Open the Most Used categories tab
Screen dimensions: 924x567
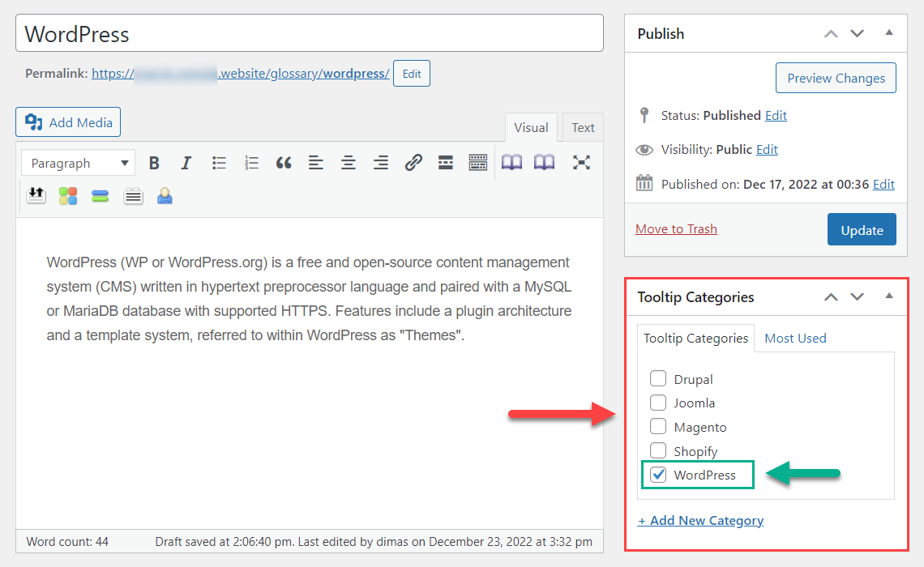796,338
